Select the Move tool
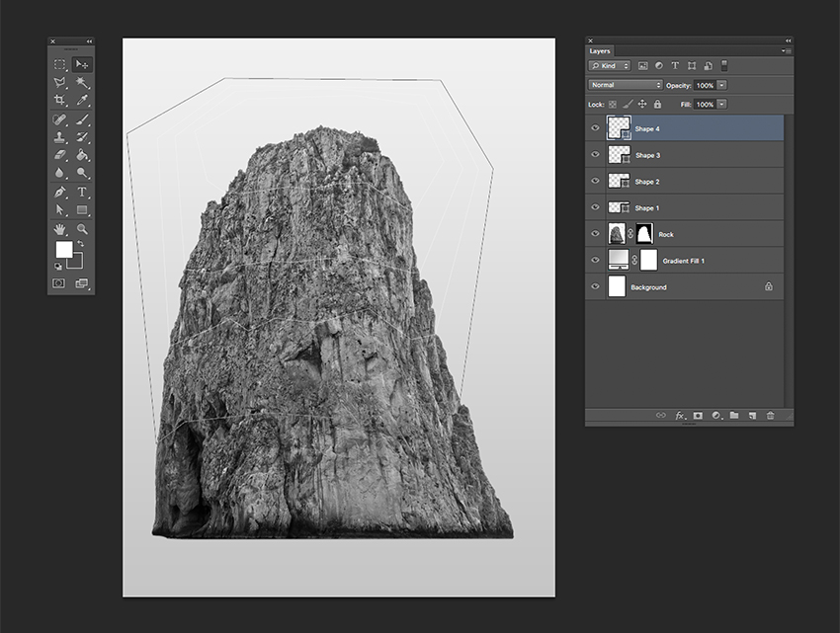840x633 pixels. 82,65
